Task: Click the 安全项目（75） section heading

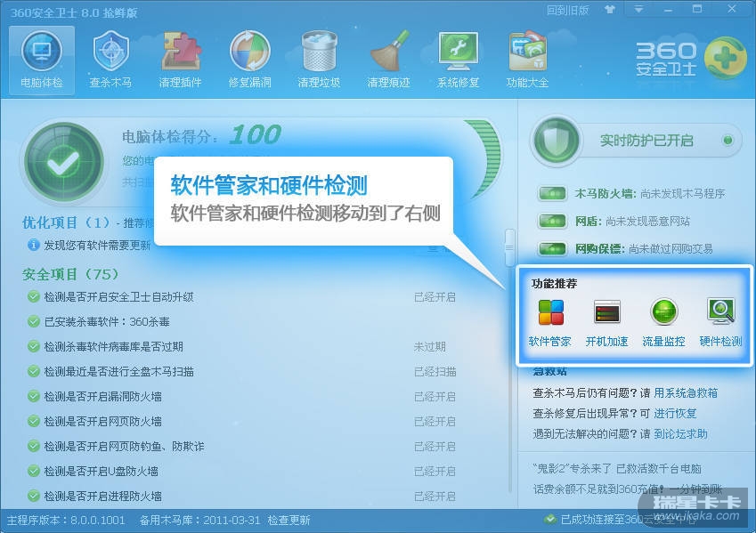Action: pyautogui.click(x=70, y=274)
